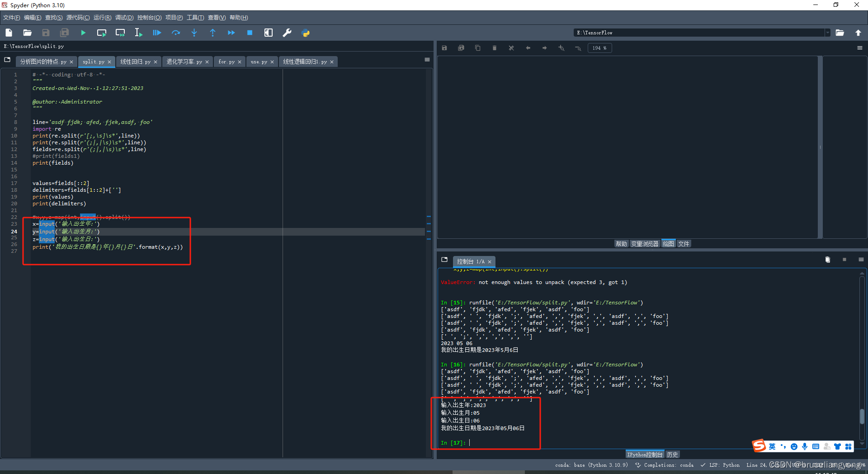Image resolution: width=868 pixels, height=474 pixels.
Task: Open the PYTHONPATH manager (Python logo)
Action: [x=306, y=33]
